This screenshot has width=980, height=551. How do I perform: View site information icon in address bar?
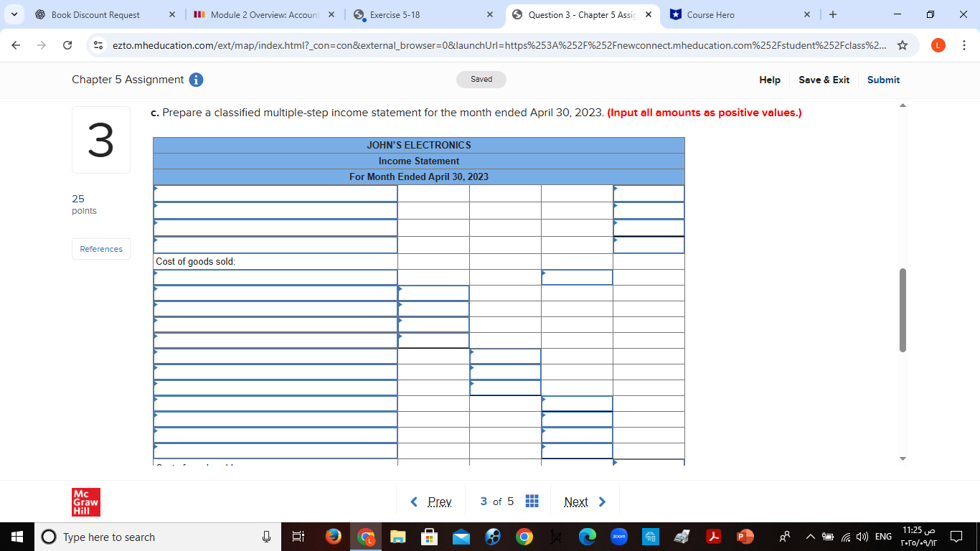tap(98, 45)
